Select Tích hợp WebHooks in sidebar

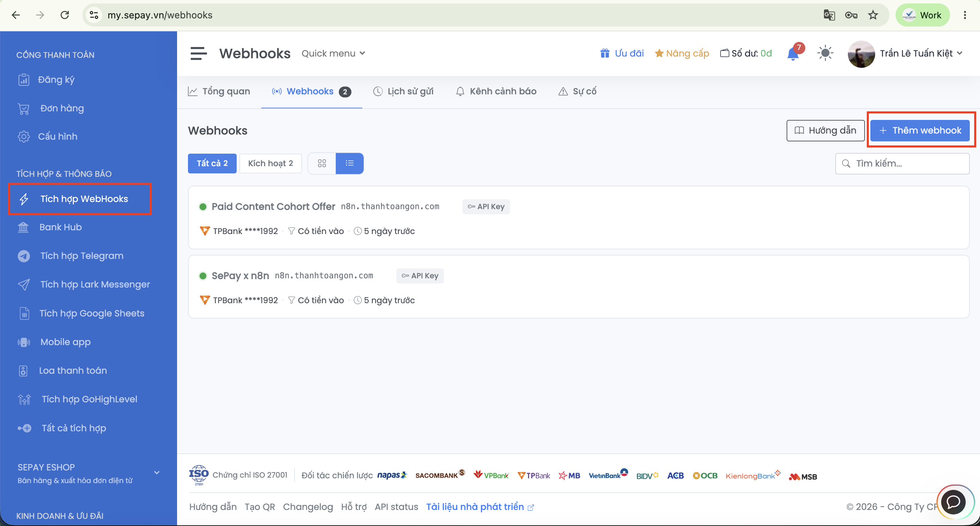80,199
